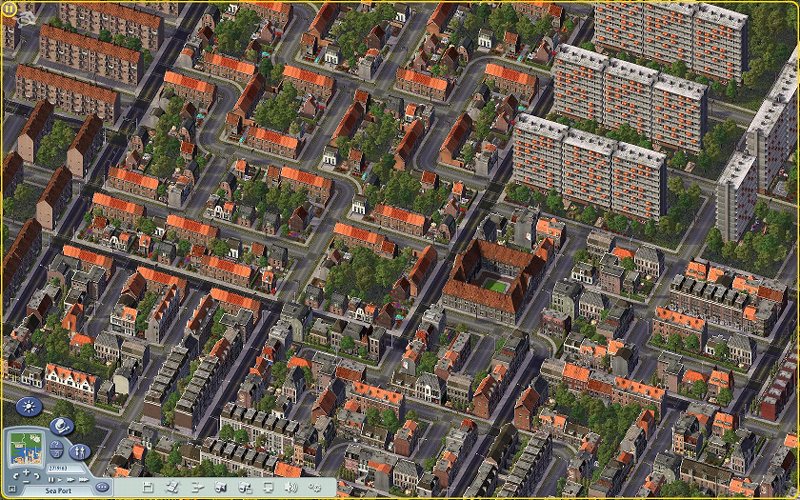
Task: Click the yellow pause indicator icon
Action: pyautogui.click(x=9, y=8)
